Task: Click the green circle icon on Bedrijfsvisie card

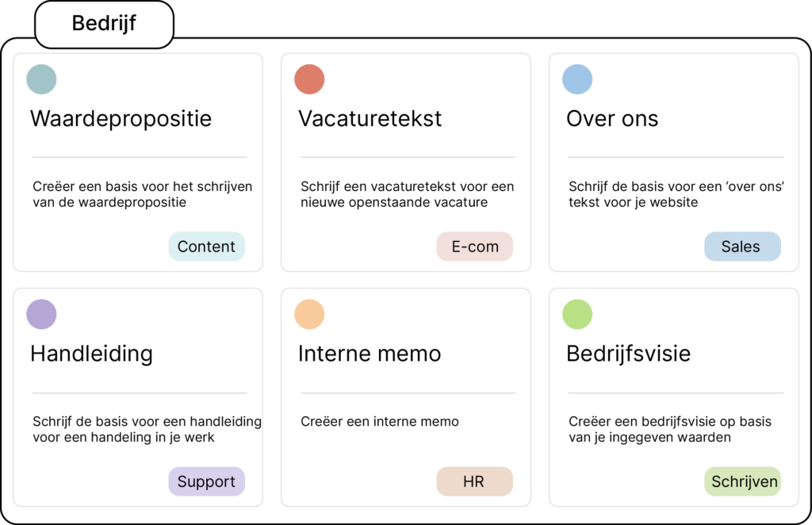Action: click(x=577, y=314)
